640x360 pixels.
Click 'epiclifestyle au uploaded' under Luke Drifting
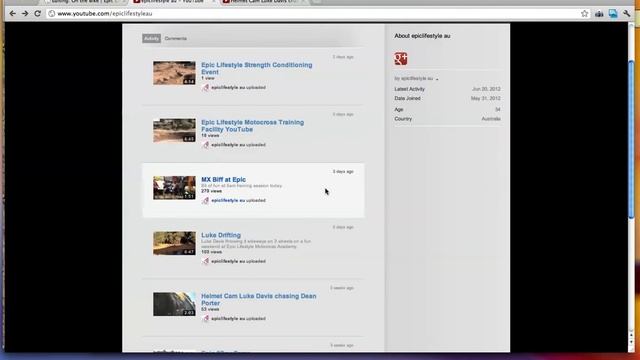coord(238,261)
